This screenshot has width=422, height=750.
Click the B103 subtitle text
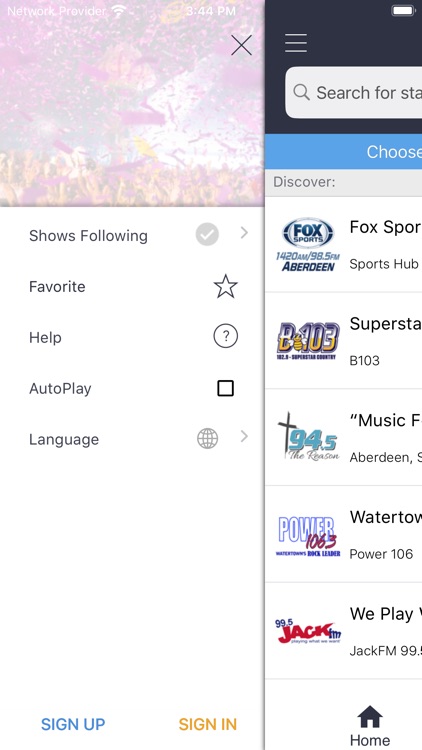tap(365, 360)
